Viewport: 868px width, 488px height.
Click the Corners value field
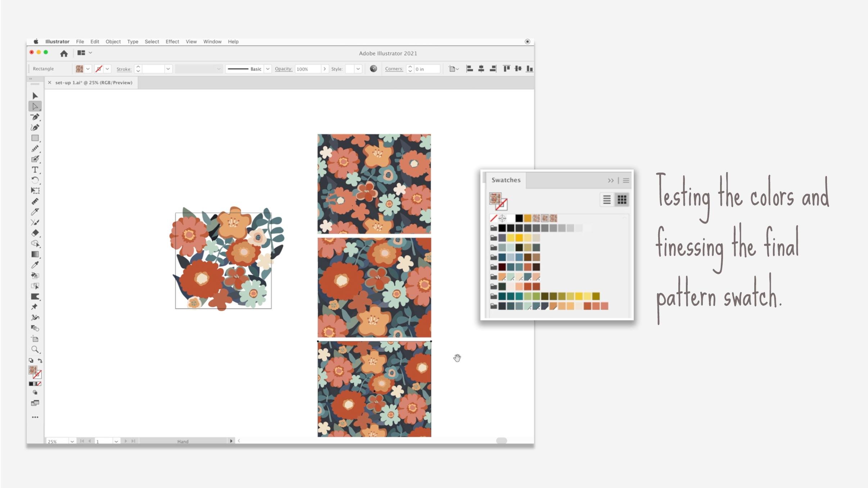(x=427, y=69)
